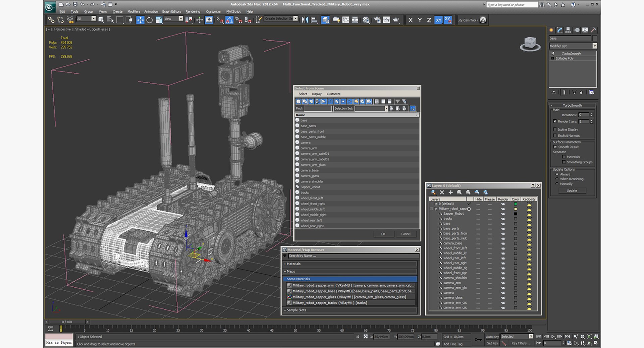The height and width of the screenshot is (348, 644).
Task: Click the Render Setup teapot icon
Action: [377, 20]
